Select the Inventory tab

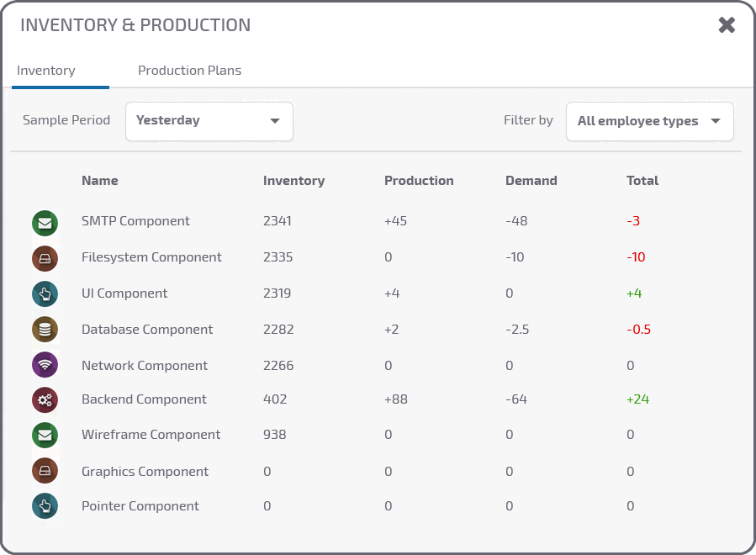(x=46, y=71)
